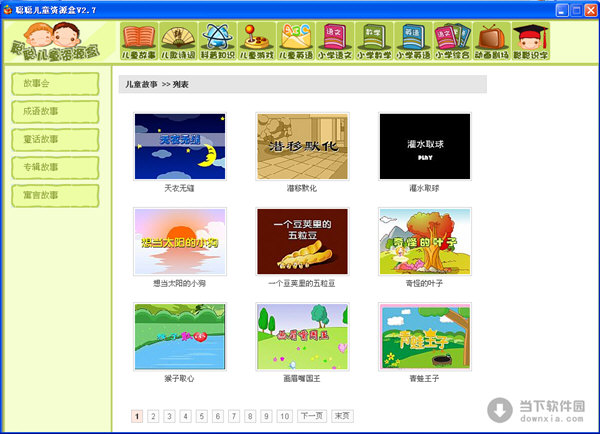Image resolution: width=600 pixels, height=434 pixels.
Task: Open the 天衣无缝 story thumbnail
Action: pyautogui.click(x=180, y=146)
